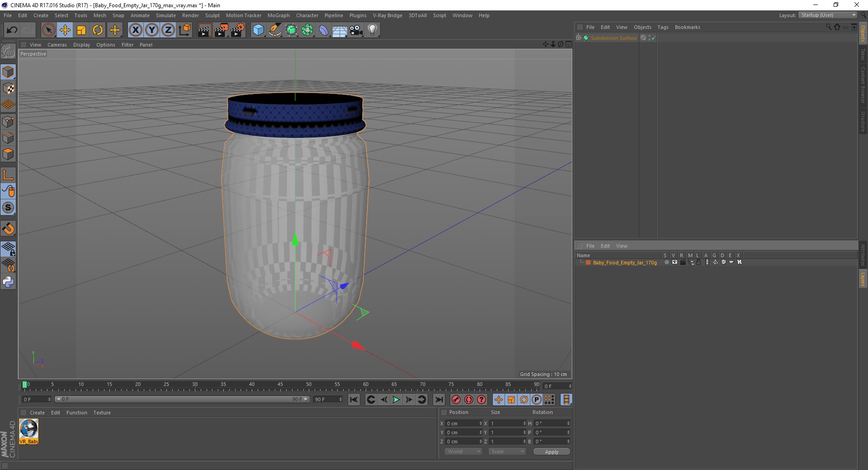The width and height of the screenshot is (868, 470).
Task: Switch to Texture mode
Action: pos(8,89)
